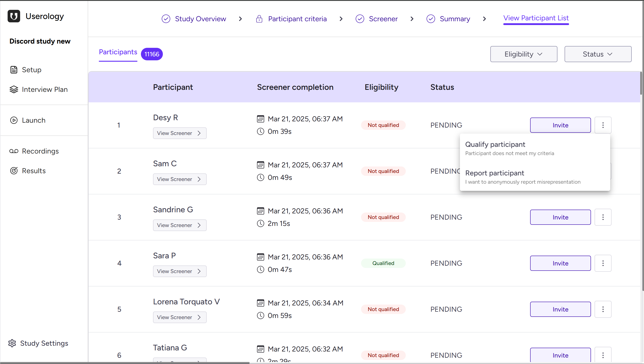Image resolution: width=644 pixels, height=364 pixels.
Task: Invite Lorena Torquato V
Action: [560, 309]
